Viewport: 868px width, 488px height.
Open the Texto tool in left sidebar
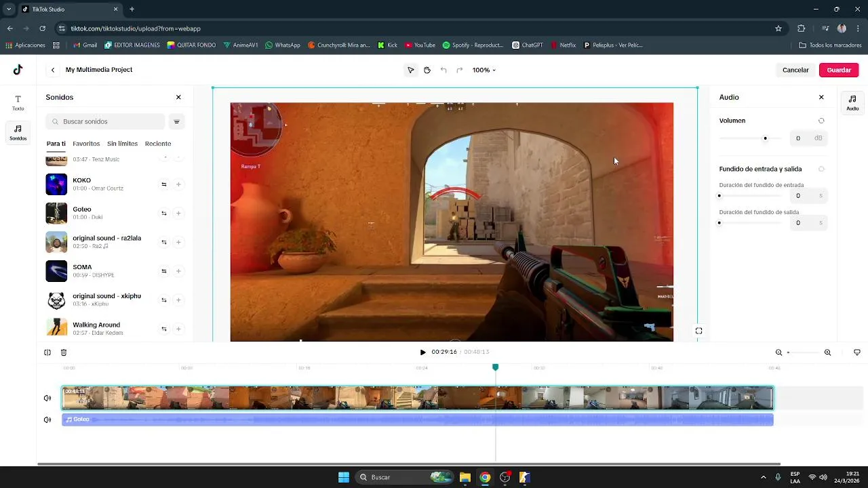pyautogui.click(x=18, y=102)
